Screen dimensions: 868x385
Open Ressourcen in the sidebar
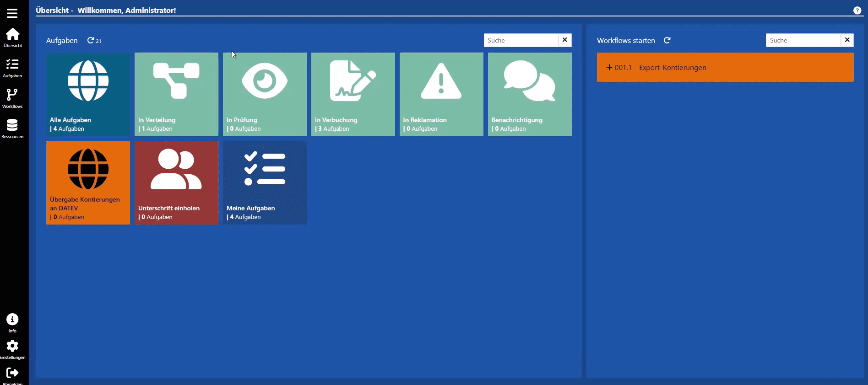[x=12, y=128]
